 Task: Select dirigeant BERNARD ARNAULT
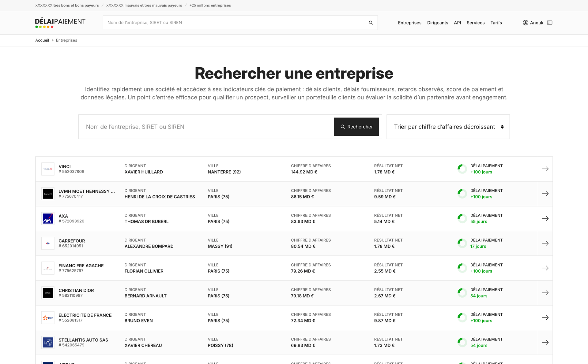(x=145, y=296)
